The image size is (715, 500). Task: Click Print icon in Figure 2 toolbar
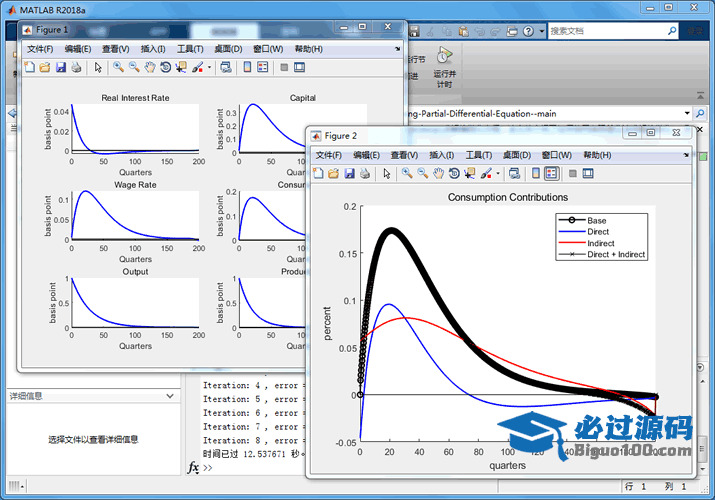365,173
